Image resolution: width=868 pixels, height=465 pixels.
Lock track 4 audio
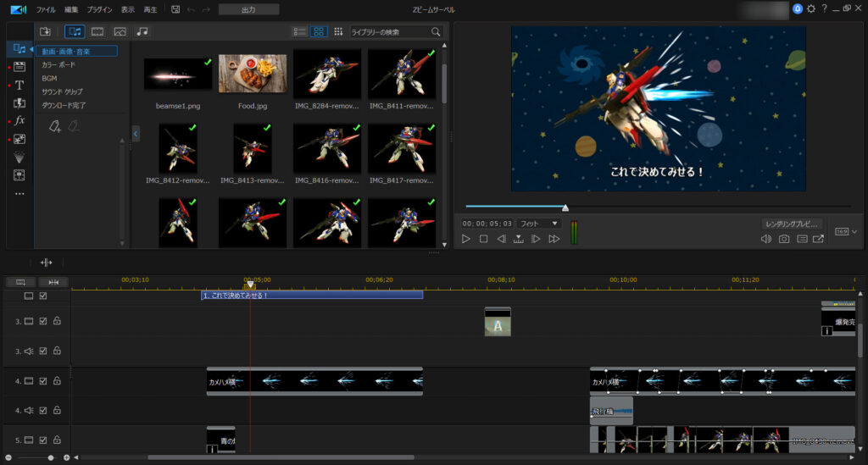coord(57,410)
